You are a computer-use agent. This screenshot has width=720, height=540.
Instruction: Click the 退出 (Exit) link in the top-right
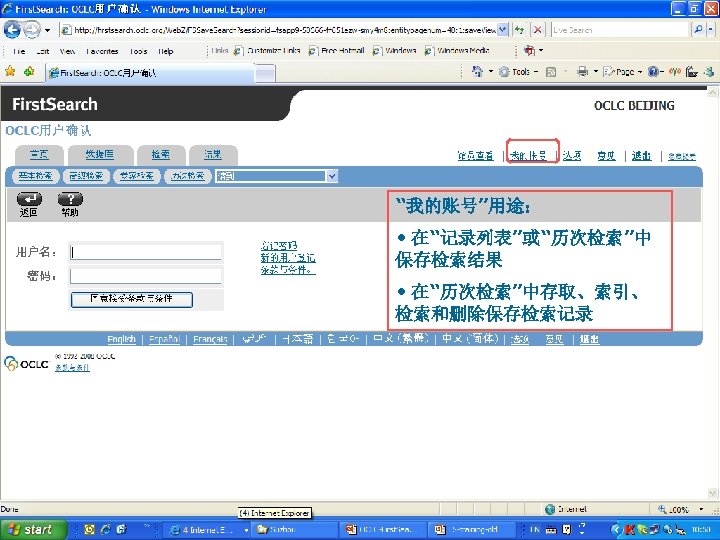(641, 156)
